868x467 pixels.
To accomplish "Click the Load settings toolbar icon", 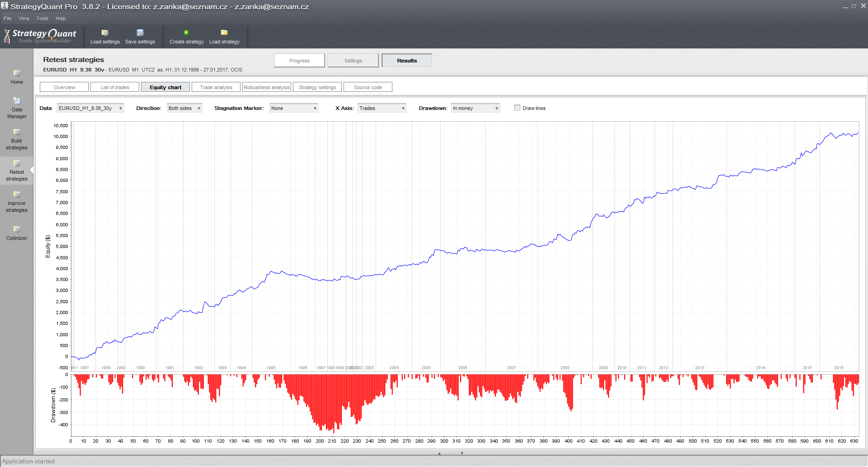I will click(x=105, y=33).
